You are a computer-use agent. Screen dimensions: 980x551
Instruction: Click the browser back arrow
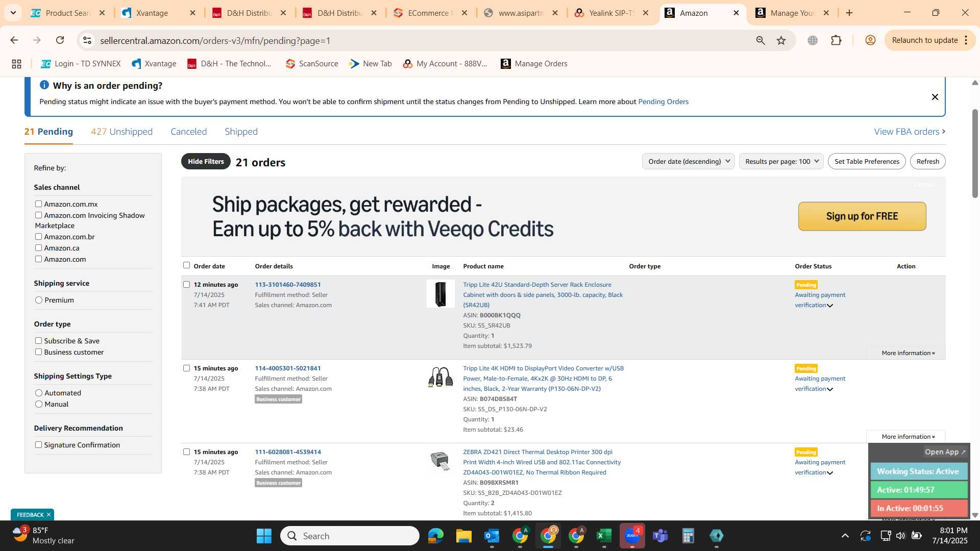(14, 40)
